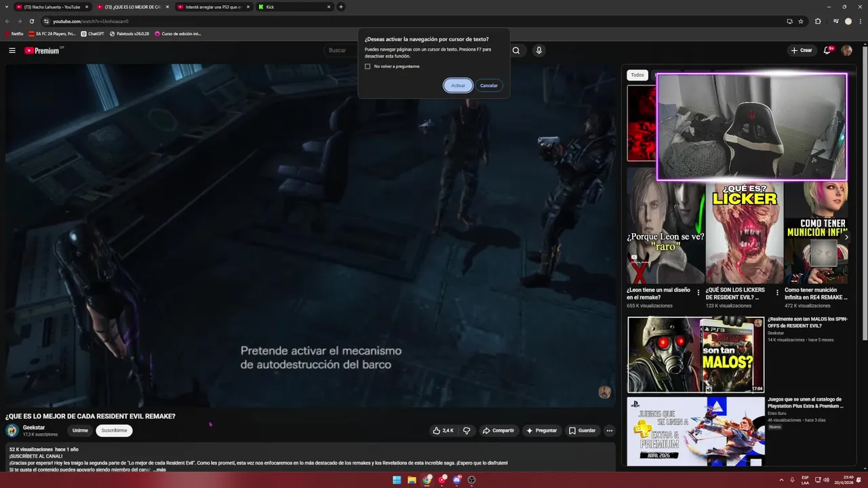This screenshot has width=868, height=488.
Task: Open the Geekstar channel name link
Action: click(x=34, y=428)
